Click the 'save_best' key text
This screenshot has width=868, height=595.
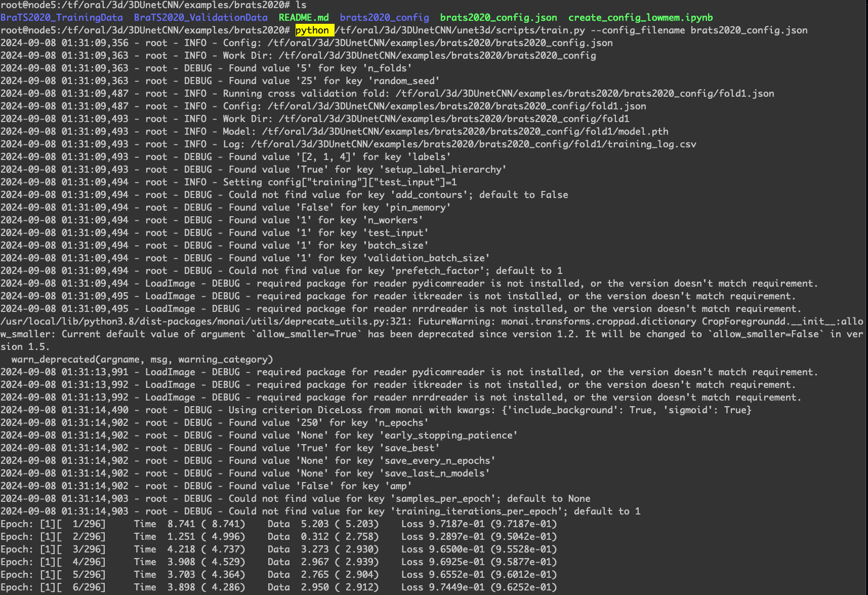click(409, 448)
